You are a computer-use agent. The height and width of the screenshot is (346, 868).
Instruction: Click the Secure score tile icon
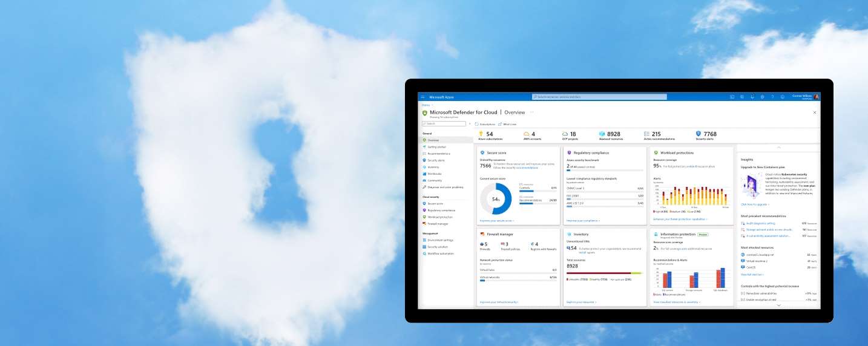tap(482, 152)
